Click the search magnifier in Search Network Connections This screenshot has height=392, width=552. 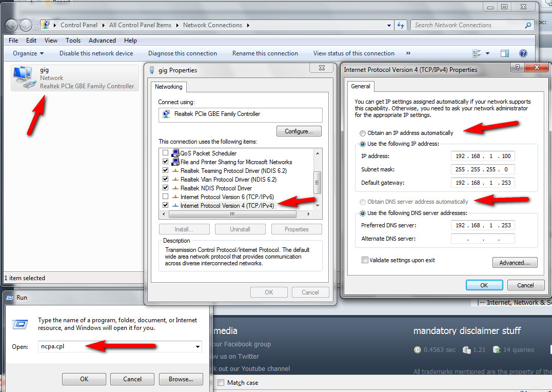click(x=527, y=25)
